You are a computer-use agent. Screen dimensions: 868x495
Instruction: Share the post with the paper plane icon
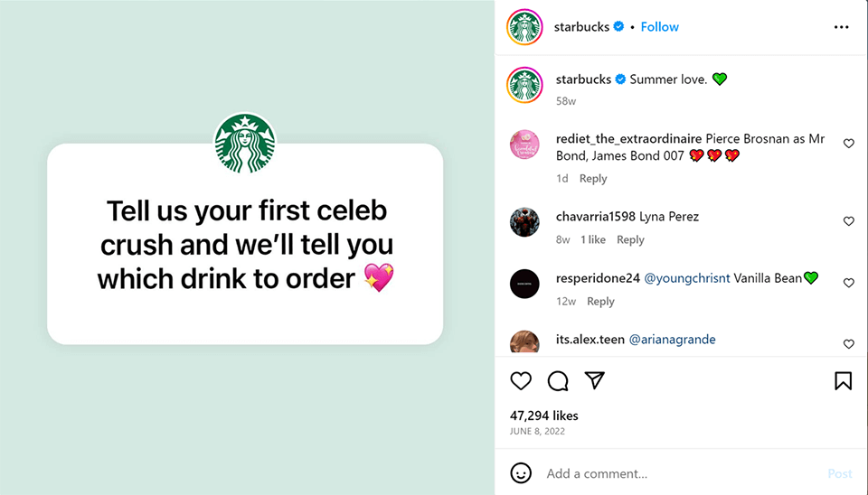click(x=594, y=380)
